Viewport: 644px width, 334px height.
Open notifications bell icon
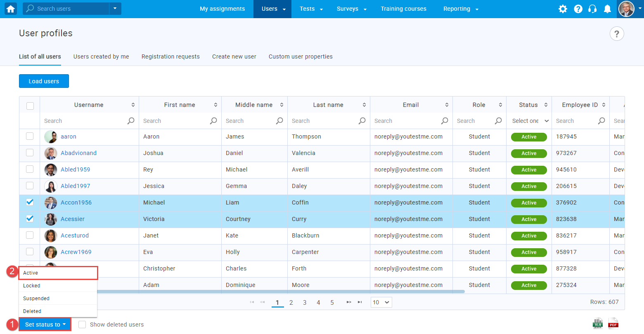pyautogui.click(x=607, y=9)
